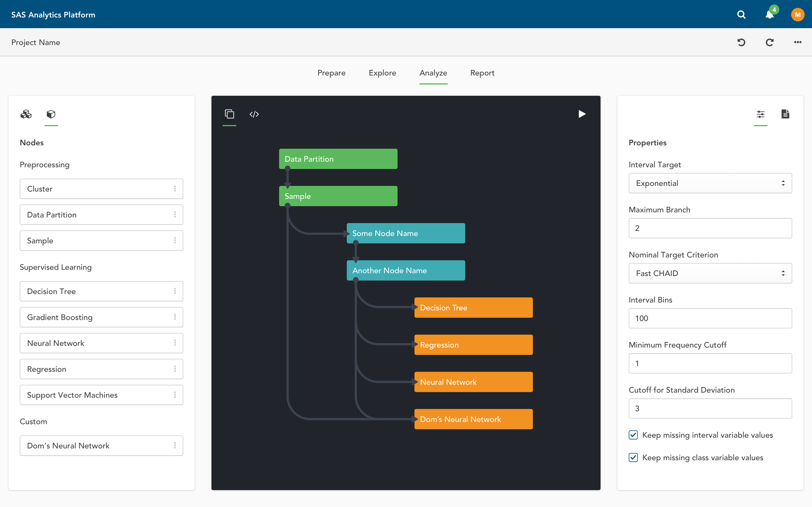Switch to the code view icon
Image resolution: width=812 pixels, height=507 pixels.
(x=254, y=114)
